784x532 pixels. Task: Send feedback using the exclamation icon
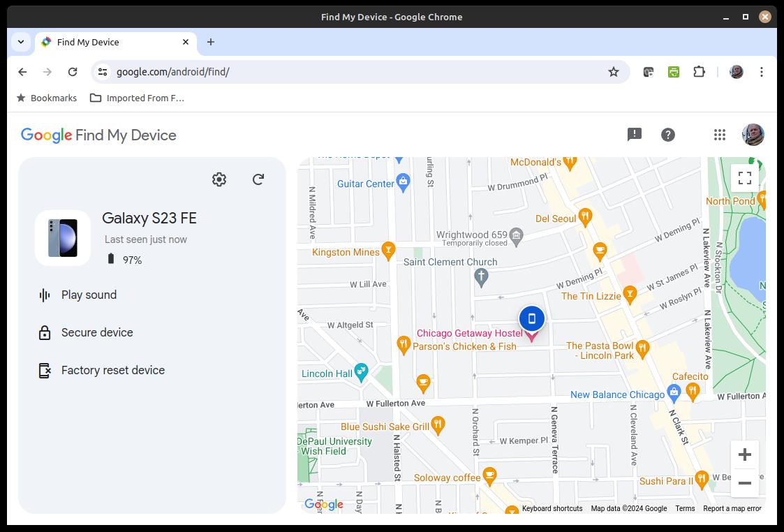[x=635, y=135]
